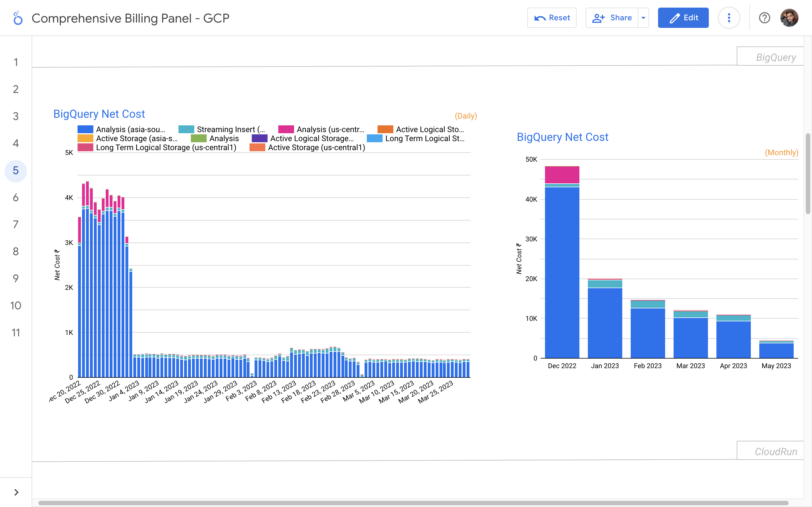Click the Reset button
The image size is (812, 507).
point(551,18)
